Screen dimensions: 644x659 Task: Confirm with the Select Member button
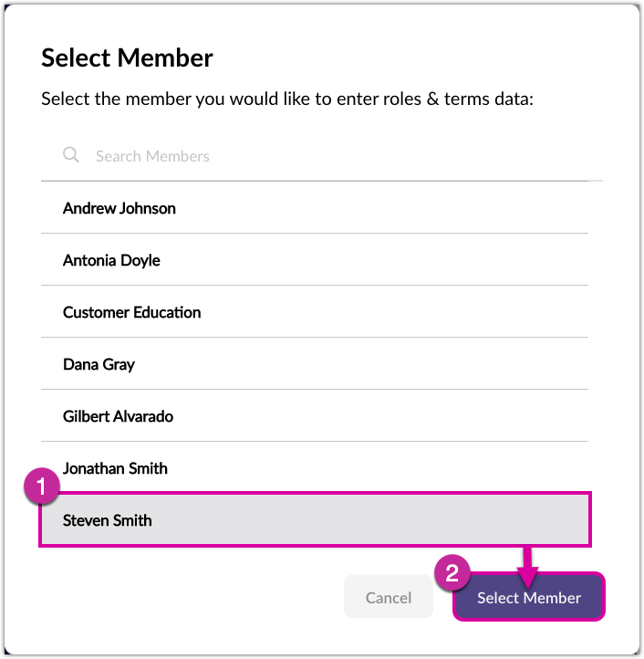pos(529,598)
